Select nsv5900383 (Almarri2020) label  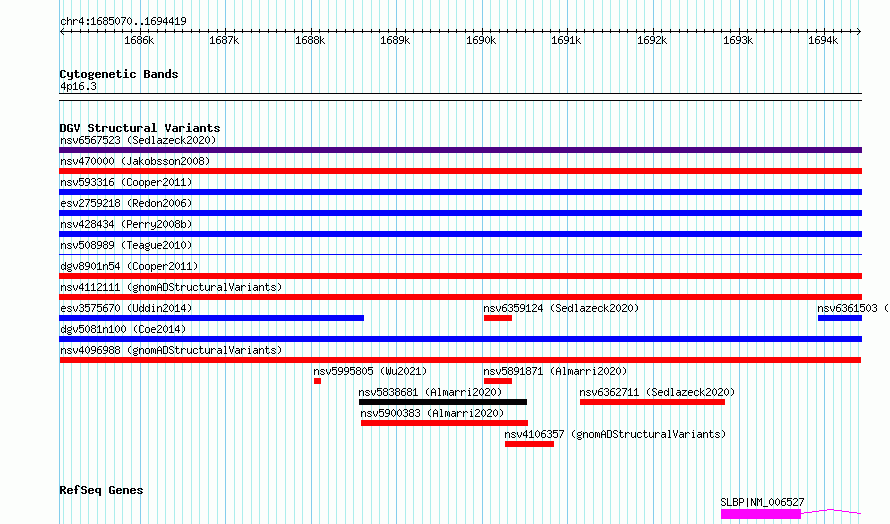(432, 413)
